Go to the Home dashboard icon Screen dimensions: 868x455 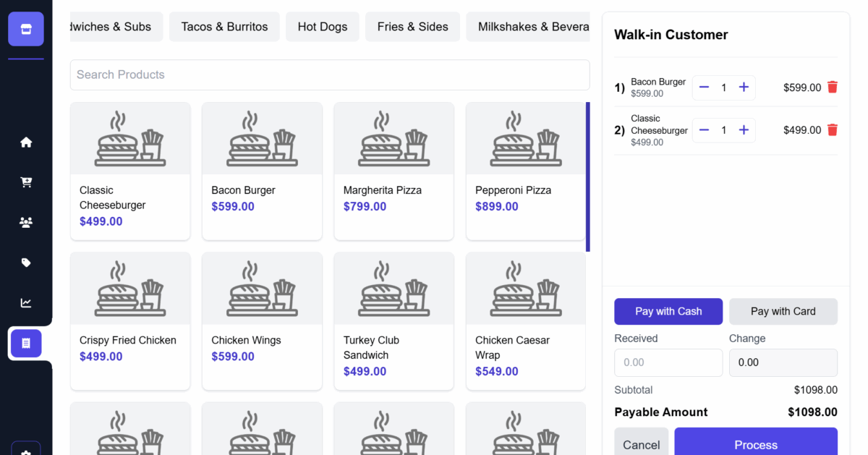(26, 143)
